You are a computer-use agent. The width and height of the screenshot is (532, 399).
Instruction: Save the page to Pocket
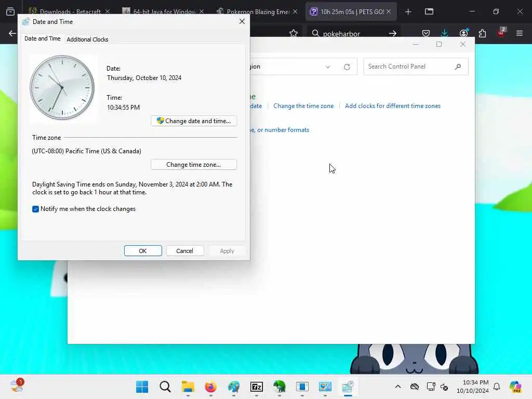click(426, 33)
